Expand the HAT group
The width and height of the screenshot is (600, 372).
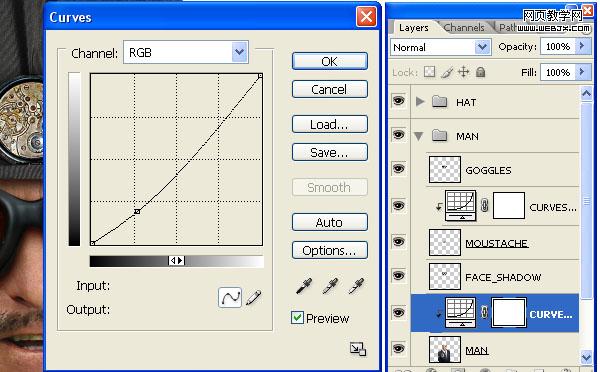coord(420,102)
